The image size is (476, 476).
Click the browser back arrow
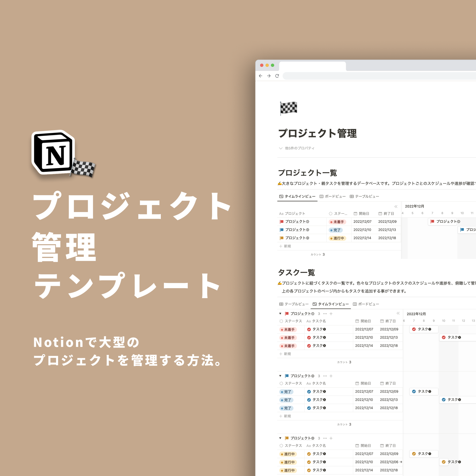point(260,76)
